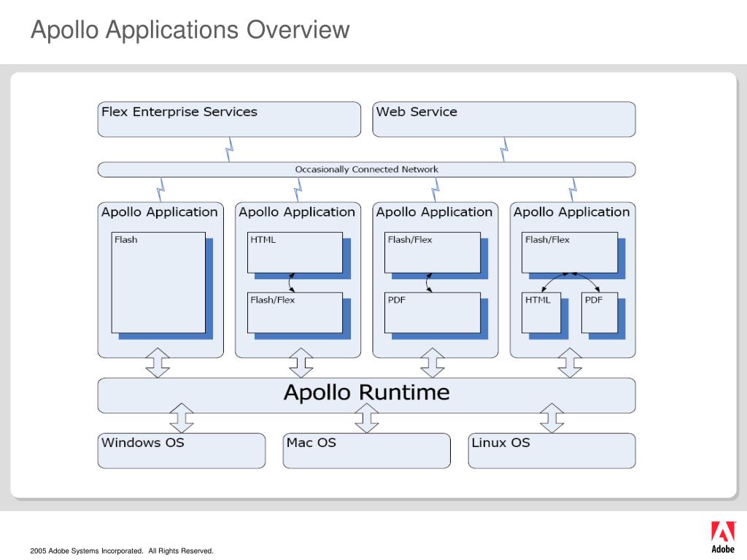Click the lightning bolt below Flex Enterprise Services
This screenshot has width=747, height=560.
(229, 149)
